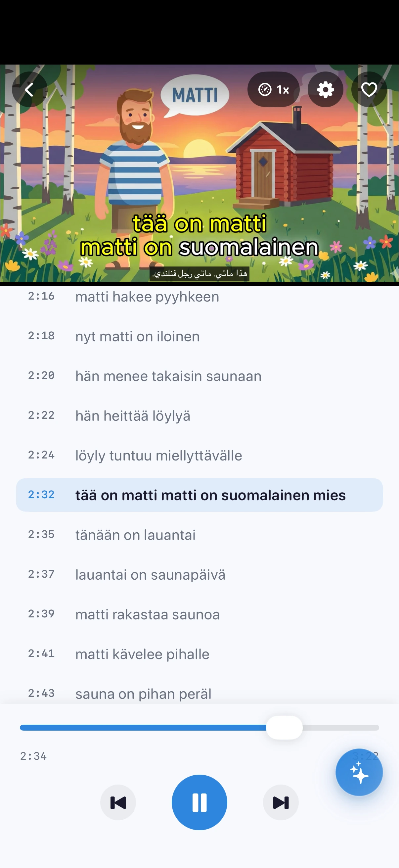The width and height of the screenshot is (399, 868).
Task: Jump to 'tänään on lauantai'
Action: point(199,535)
